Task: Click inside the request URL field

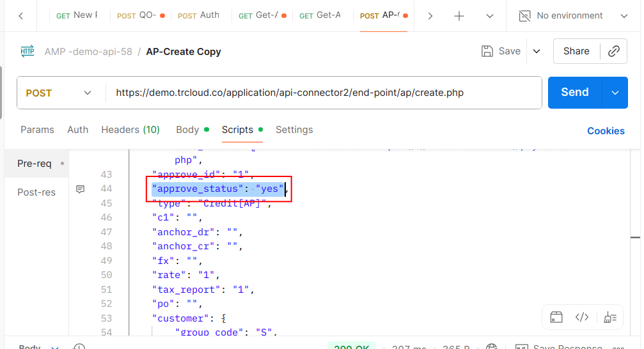Action: click(320, 93)
